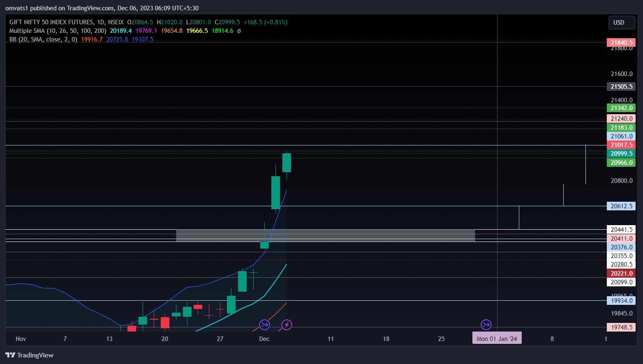The width and height of the screenshot is (643, 364).
Task: Click the Dec label on time axis
Action: tap(264, 339)
